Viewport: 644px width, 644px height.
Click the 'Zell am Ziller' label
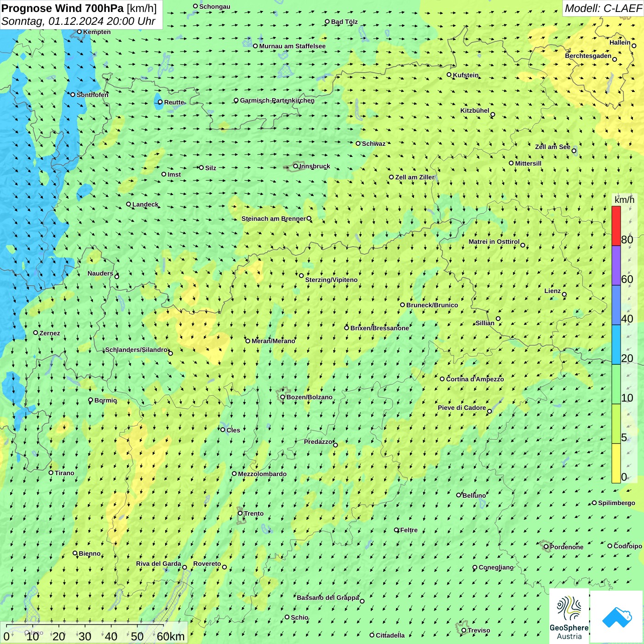coord(414,177)
